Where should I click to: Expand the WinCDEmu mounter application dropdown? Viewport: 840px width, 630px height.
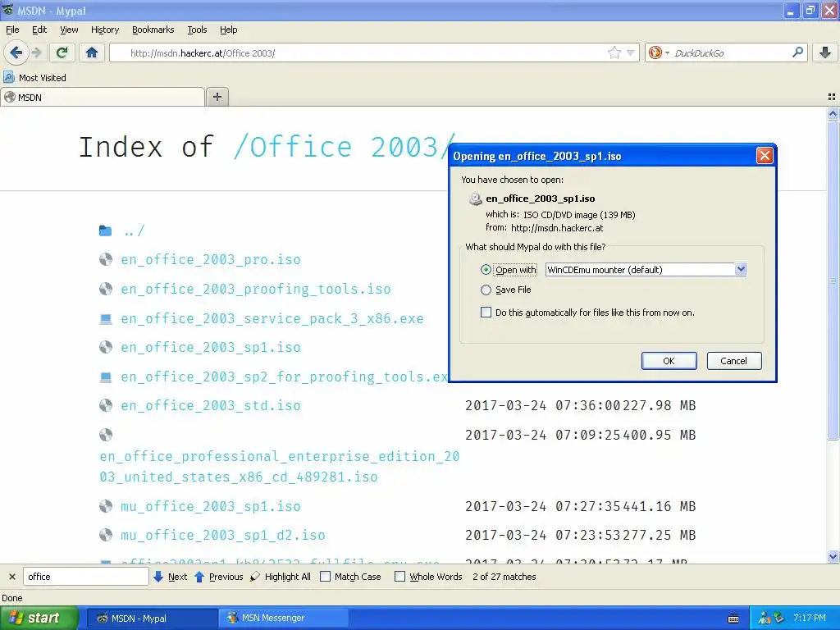[x=741, y=269]
